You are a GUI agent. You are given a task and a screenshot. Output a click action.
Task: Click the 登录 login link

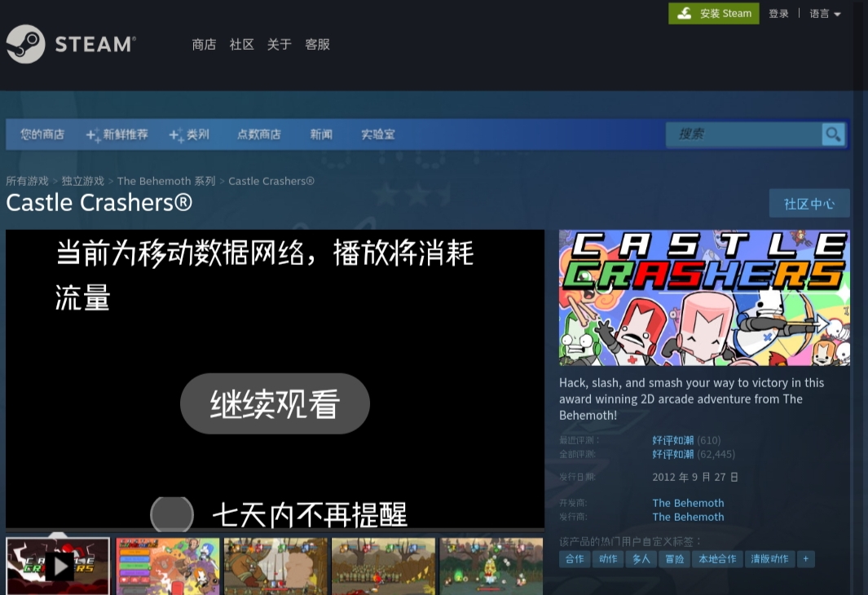[778, 14]
